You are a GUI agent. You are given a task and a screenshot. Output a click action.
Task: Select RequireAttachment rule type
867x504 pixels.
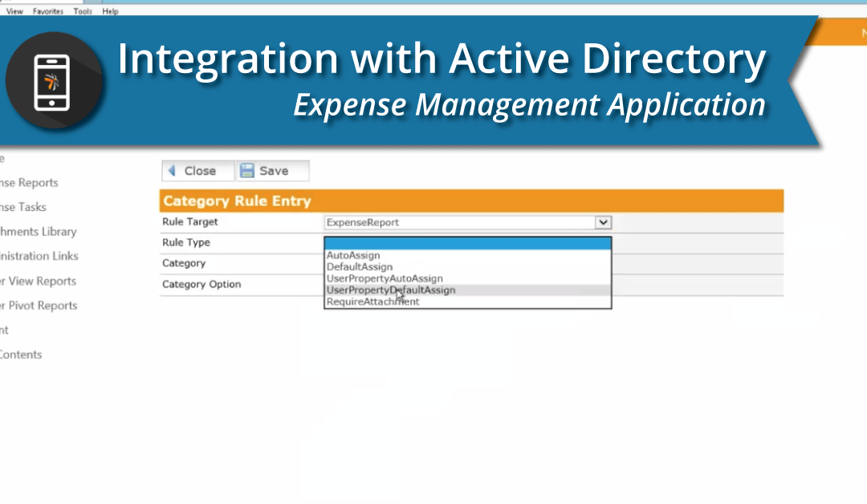click(x=468, y=302)
